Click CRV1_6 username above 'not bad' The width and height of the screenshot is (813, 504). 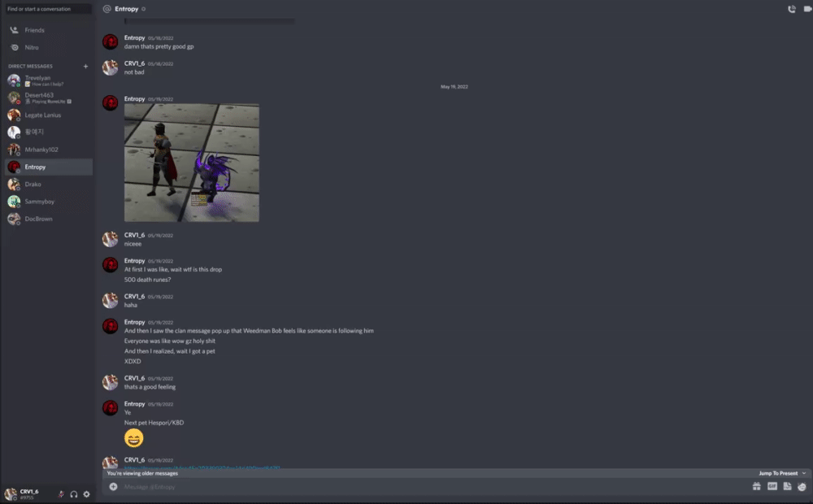tap(134, 63)
